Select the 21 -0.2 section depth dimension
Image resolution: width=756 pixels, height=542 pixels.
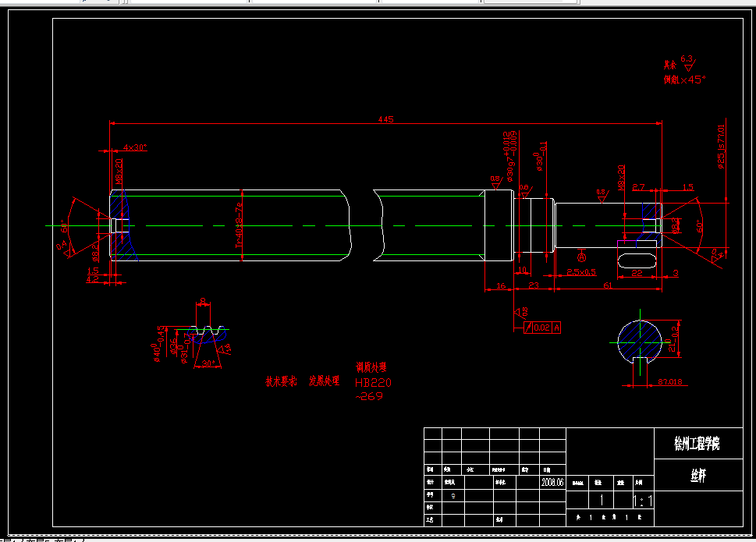pos(673,338)
